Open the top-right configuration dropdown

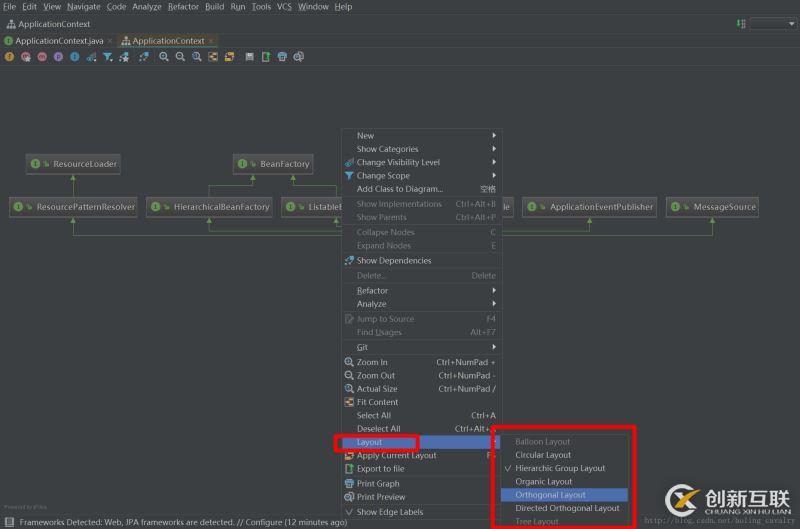pyautogui.click(x=773, y=23)
